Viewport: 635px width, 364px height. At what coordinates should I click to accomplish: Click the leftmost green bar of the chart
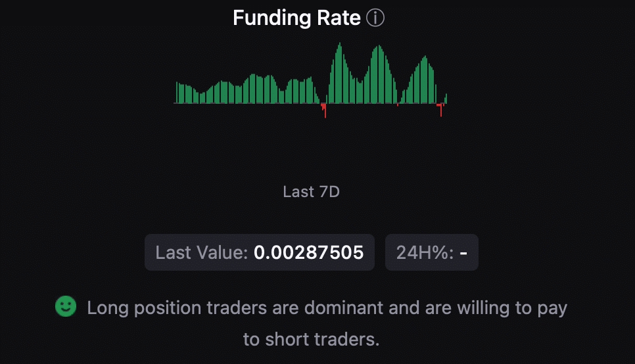pyautogui.click(x=176, y=93)
